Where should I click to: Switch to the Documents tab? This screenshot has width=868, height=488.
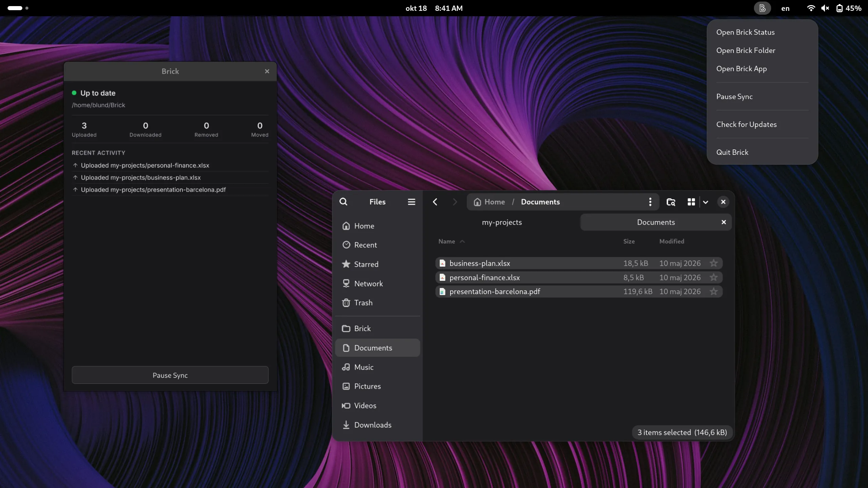656,222
